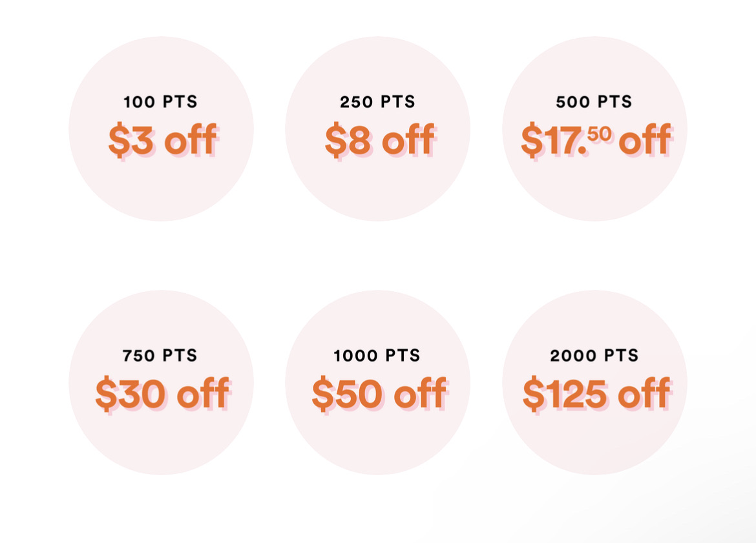Redeem the 500 points reward circle
756x543 pixels.
[594, 181]
